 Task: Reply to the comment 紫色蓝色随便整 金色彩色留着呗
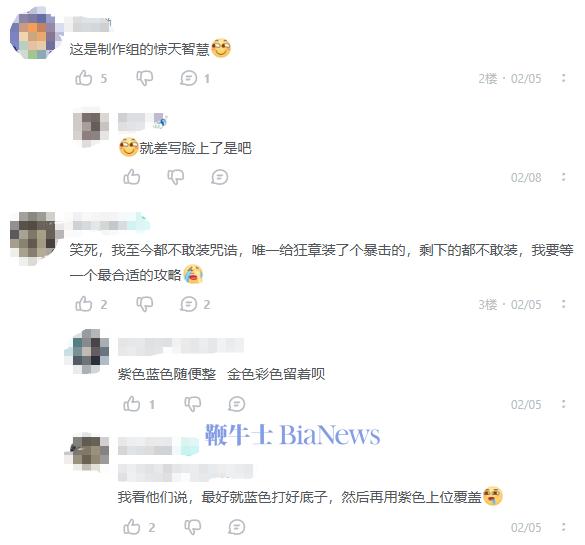click(x=237, y=404)
